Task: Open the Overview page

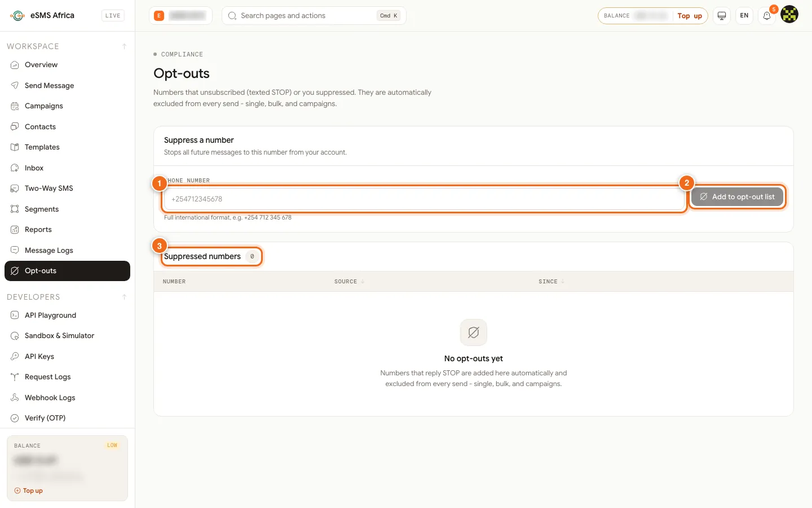Action: (x=67, y=65)
